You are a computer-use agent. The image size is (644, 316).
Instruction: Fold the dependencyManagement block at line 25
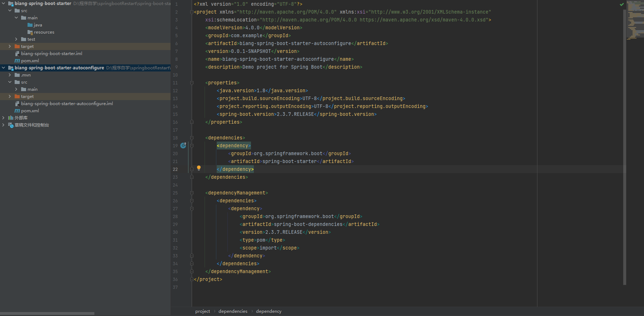(192, 193)
